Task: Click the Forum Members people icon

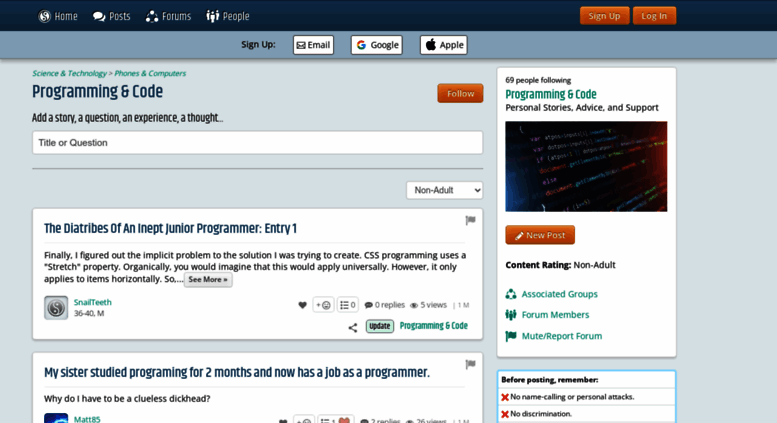Action: coord(511,315)
